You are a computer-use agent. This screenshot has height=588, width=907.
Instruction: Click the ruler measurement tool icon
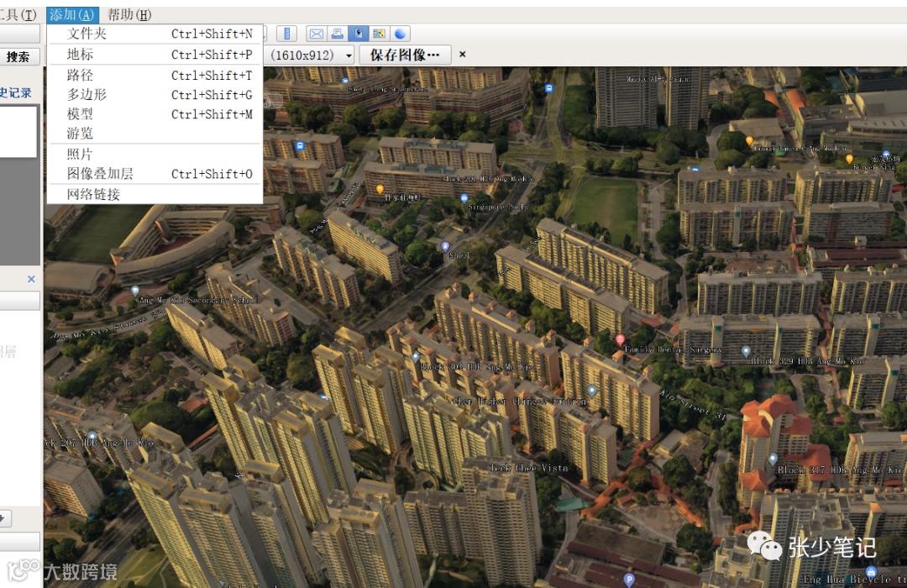coord(286,34)
